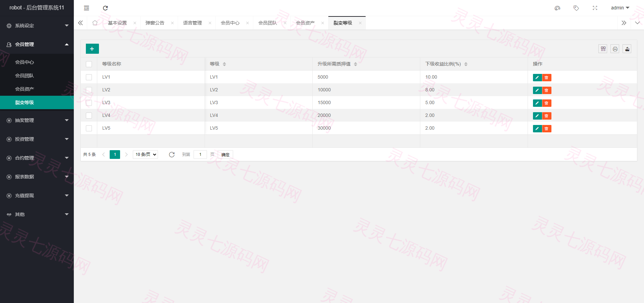Click the table export icon
This screenshot has width=644, height=303.
[627, 49]
